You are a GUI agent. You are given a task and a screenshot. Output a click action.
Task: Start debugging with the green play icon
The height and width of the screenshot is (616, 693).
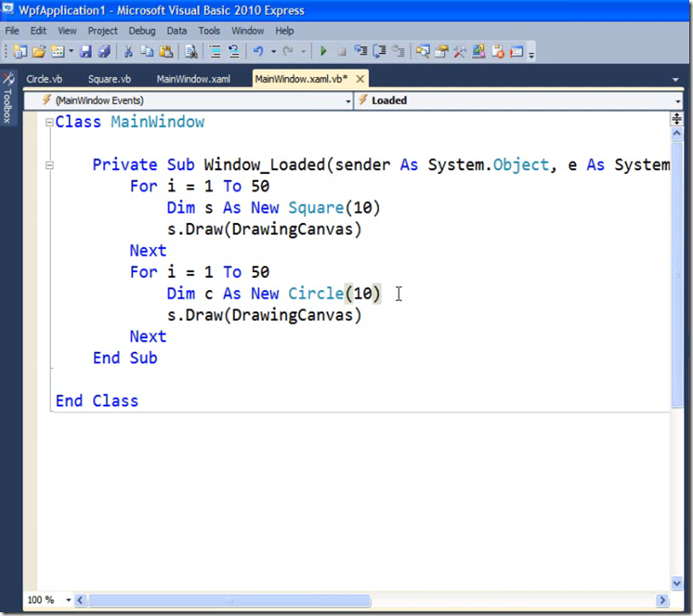pyautogui.click(x=323, y=52)
